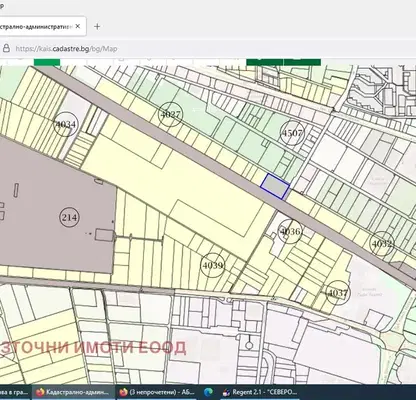
Task: Click district label 4027 on the map
Action: (171, 114)
